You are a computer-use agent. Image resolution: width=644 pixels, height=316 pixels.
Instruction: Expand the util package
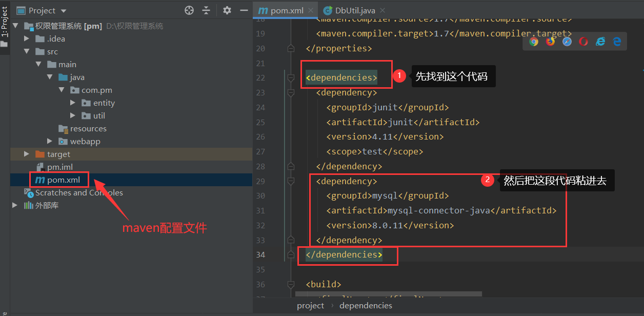pos(73,115)
